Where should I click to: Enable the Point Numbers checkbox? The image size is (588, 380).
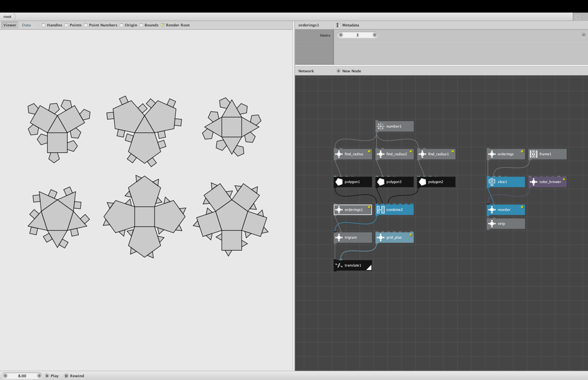[x=86, y=25]
